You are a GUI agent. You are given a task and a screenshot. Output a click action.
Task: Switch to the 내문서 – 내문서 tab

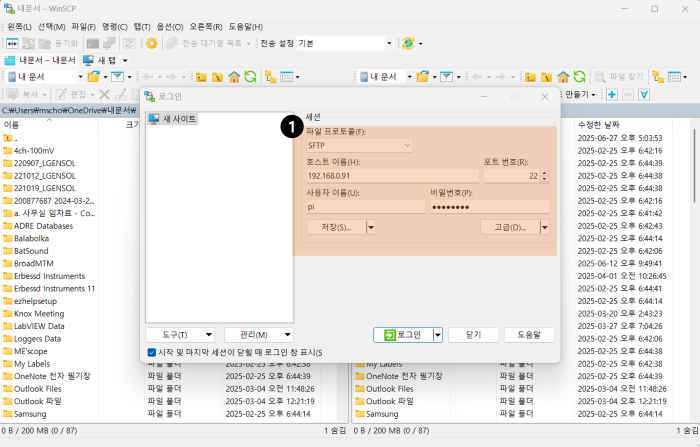pos(41,60)
